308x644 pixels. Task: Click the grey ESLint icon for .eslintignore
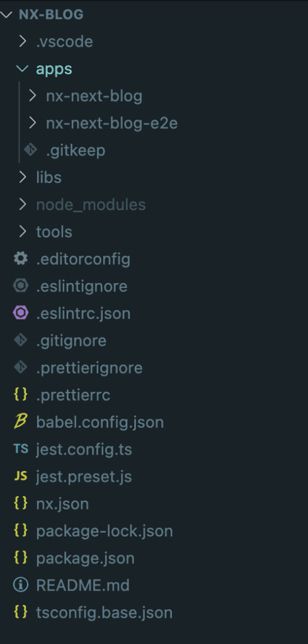[21, 286]
